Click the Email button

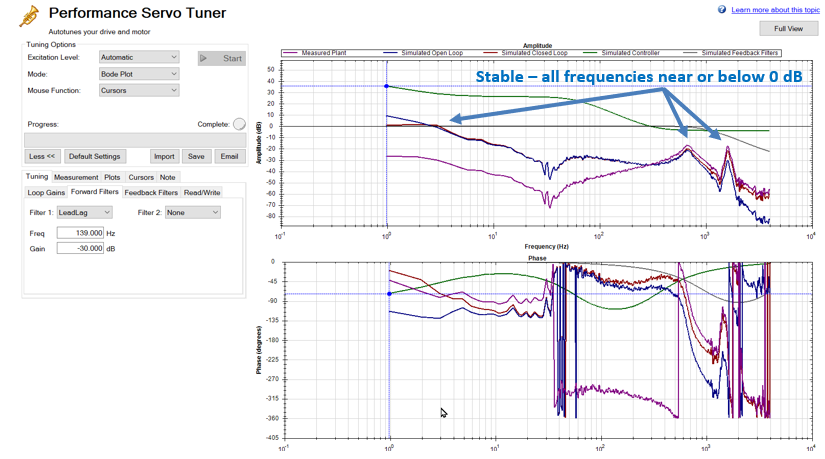point(229,156)
